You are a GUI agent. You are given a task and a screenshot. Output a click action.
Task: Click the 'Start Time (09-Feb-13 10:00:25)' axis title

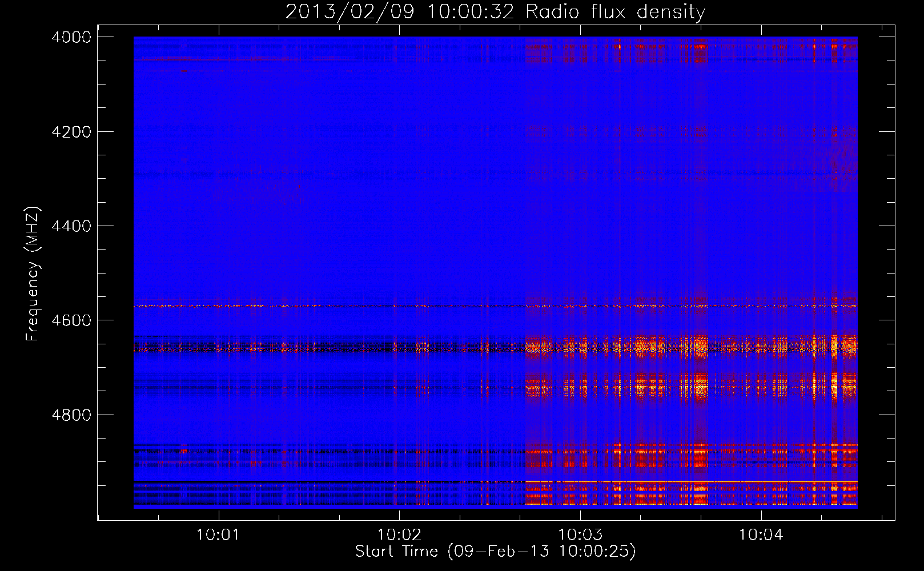coord(495,552)
